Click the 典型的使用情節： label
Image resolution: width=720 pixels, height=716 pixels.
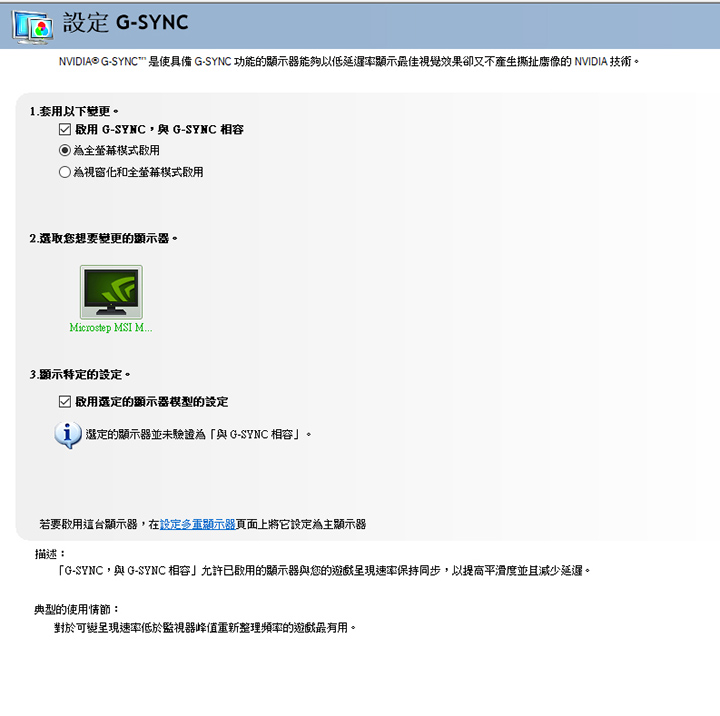77,609
